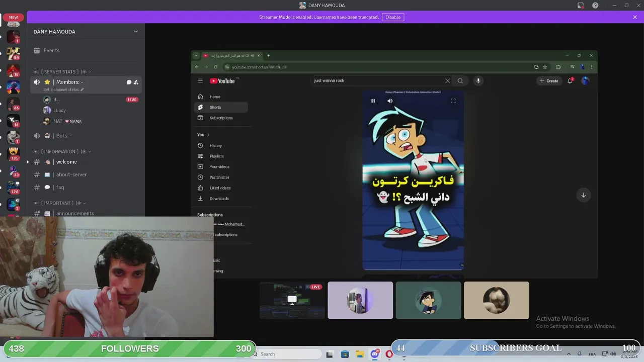Image resolution: width=644 pixels, height=362 pixels.
Task: Open History in YouTube sidebar
Action: 220,145
